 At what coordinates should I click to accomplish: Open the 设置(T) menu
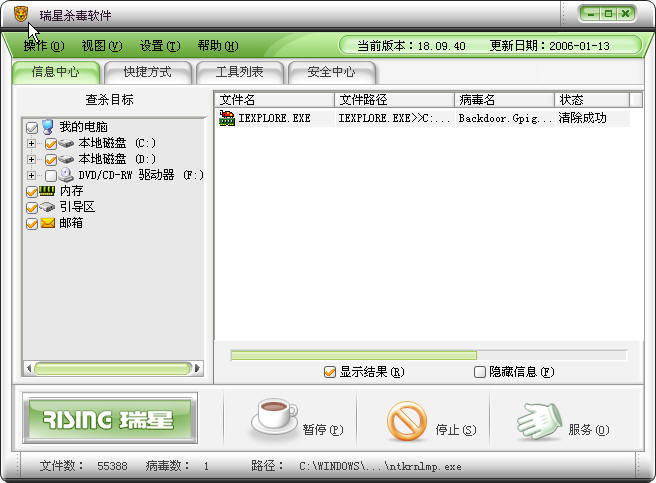click(x=160, y=46)
